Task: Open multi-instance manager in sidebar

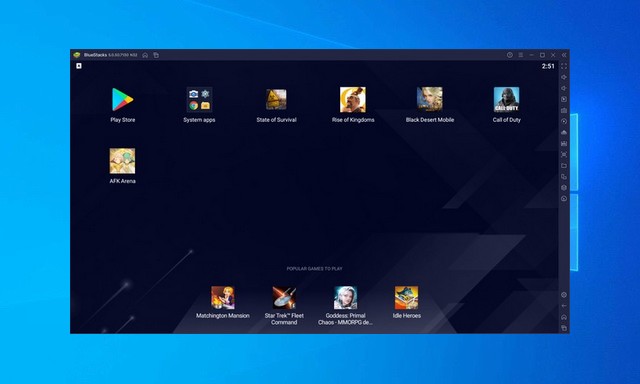Action: tap(564, 177)
